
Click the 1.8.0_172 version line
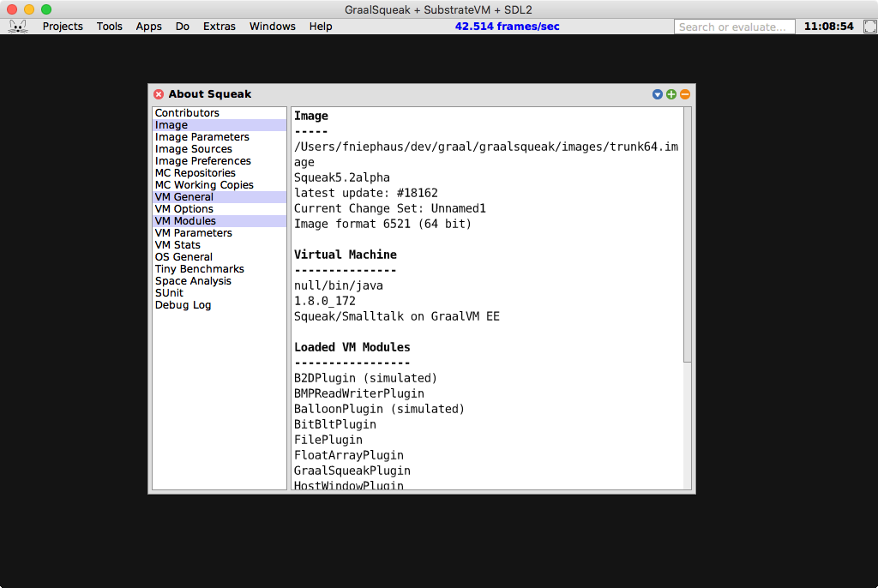tap(325, 301)
